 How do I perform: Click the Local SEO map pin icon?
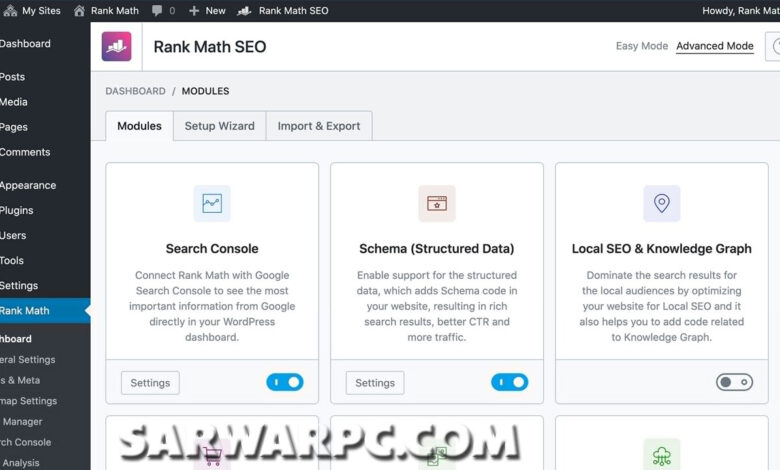[662, 203]
